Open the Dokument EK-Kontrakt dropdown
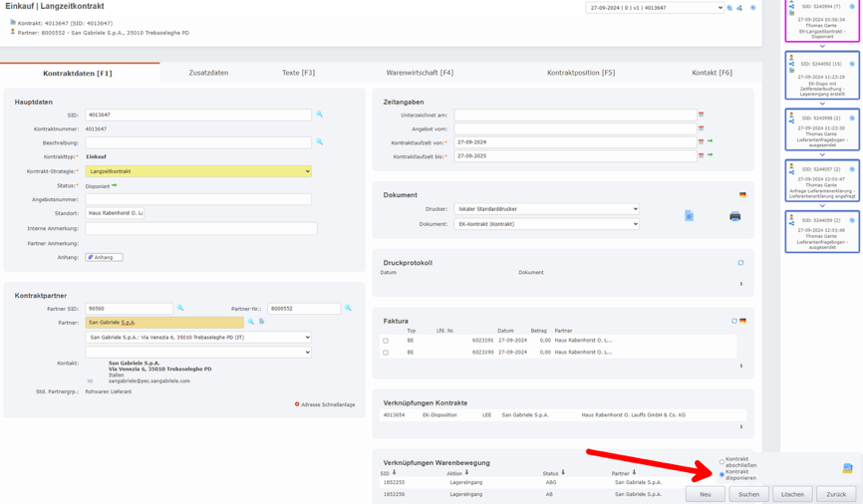863x504 pixels. coord(546,224)
